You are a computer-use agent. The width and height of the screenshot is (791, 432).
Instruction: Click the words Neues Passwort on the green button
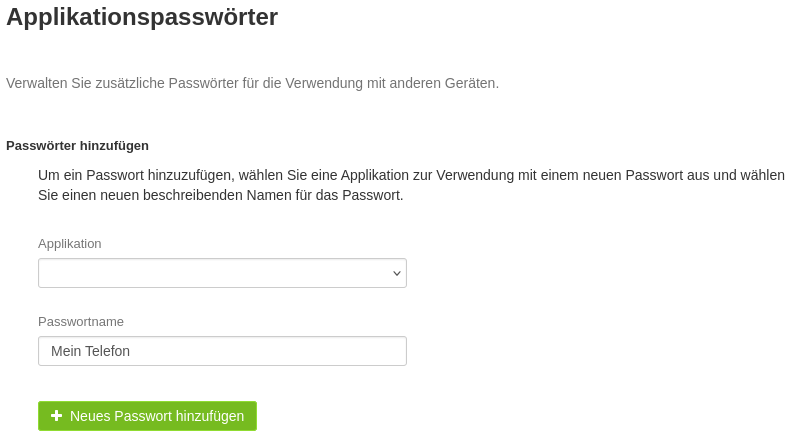pos(121,416)
